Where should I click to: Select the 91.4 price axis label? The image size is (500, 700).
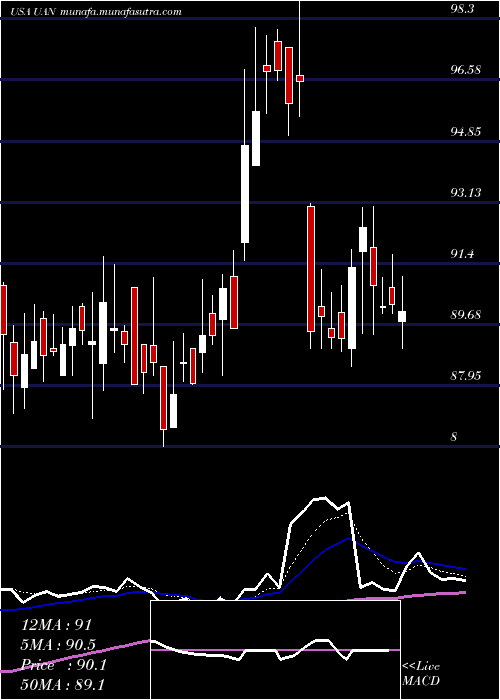[462, 254]
